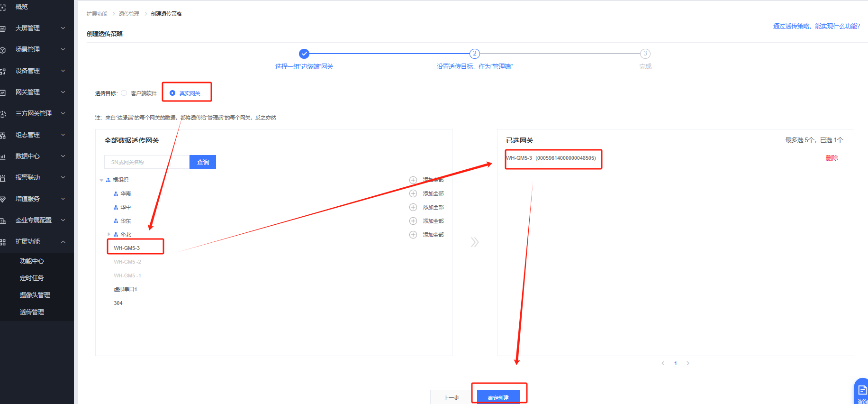The height and width of the screenshot is (404, 868).
Task: Expand the 华北 tree node arrow
Action: (109, 234)
